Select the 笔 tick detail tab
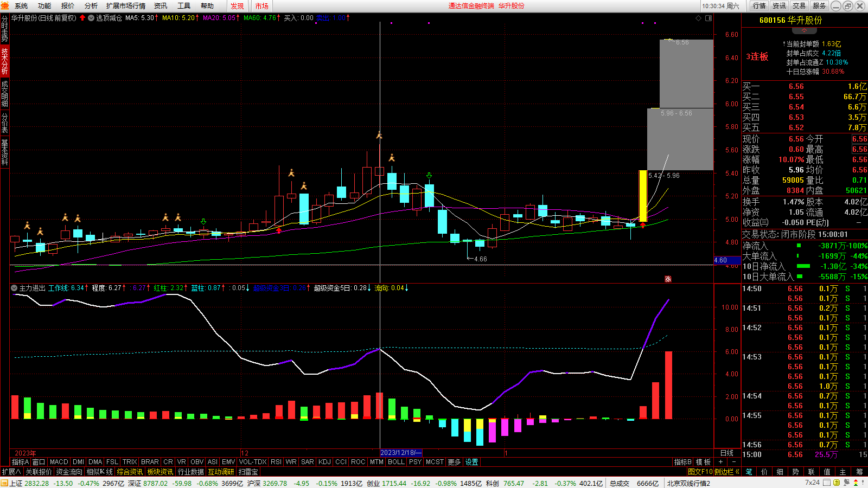This screenshot has height=488, width=868. [749, 472]
